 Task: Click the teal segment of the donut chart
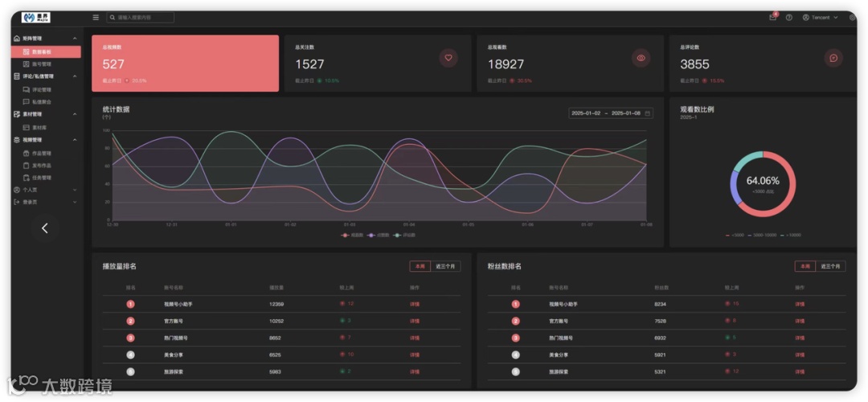746,159
